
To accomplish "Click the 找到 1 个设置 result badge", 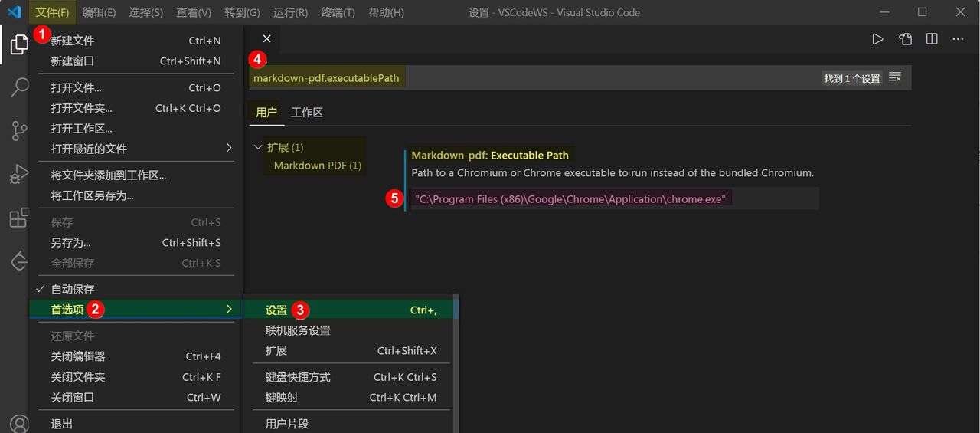I will [x=852, y=78].
